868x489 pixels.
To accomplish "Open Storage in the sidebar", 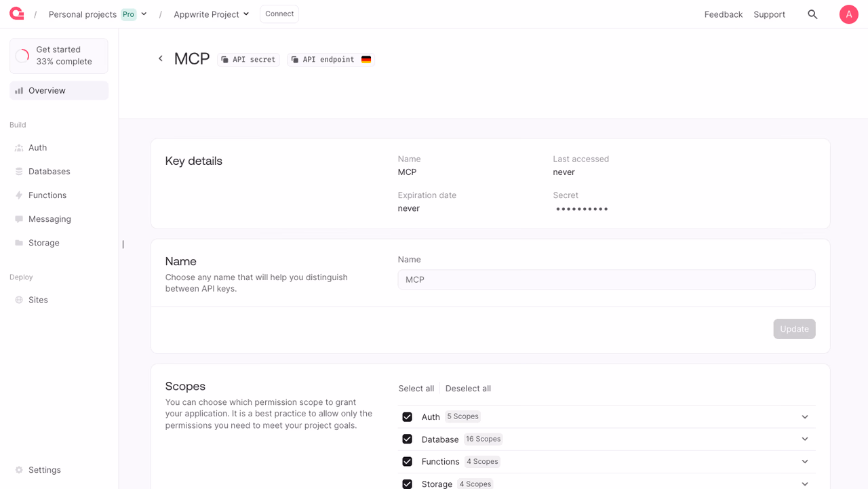I will tap(59, 243).
